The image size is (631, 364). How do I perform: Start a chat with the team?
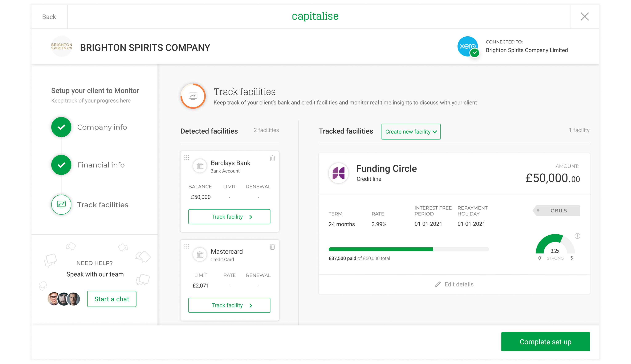112,299
